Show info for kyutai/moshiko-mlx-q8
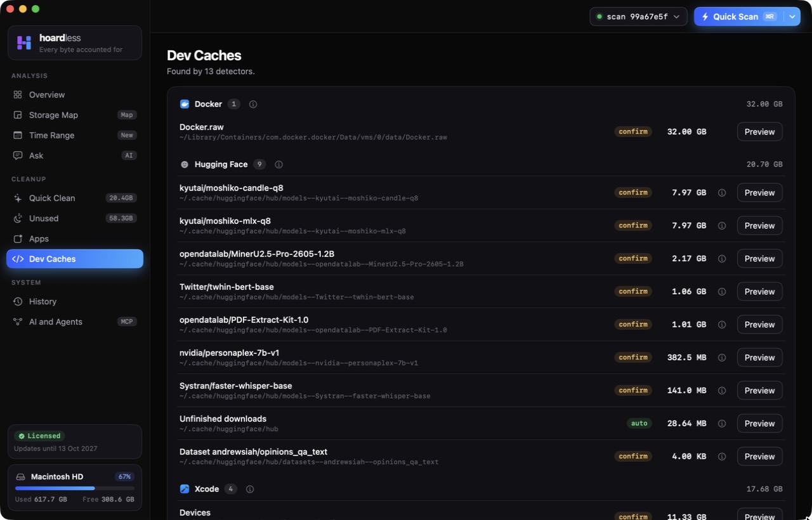The height and width of the screenshot is (520, 812). [722, 226]
